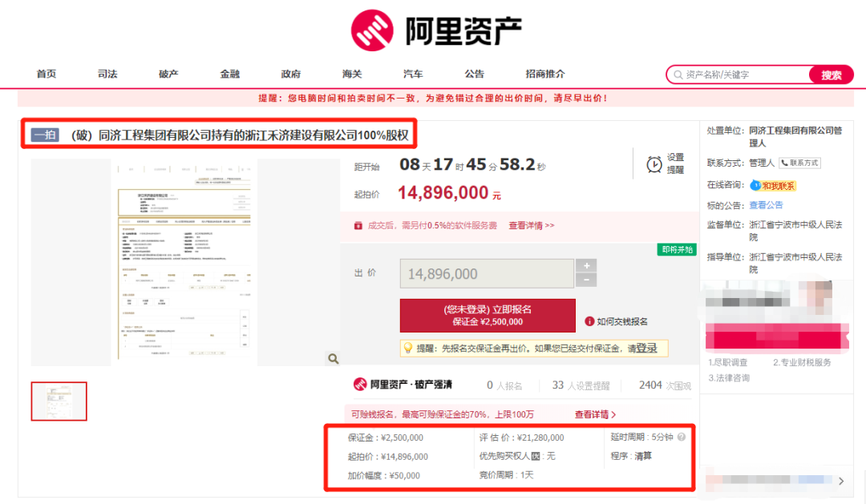Click the lightbulb tip icon
The width and height of the screenshot is (866, 504).
(408, 348)
